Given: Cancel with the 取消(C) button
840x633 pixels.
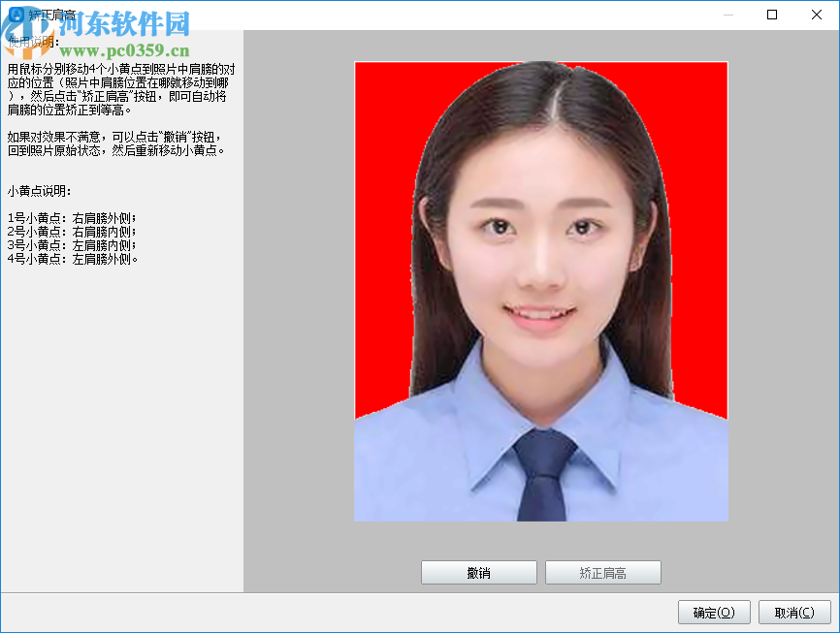Looking at the screenshot, I should click(794, 612).
